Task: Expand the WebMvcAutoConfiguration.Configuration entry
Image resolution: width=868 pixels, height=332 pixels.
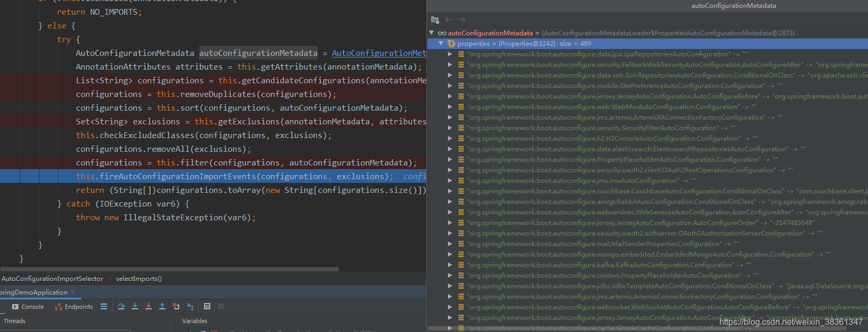Action: coord(450,107)
